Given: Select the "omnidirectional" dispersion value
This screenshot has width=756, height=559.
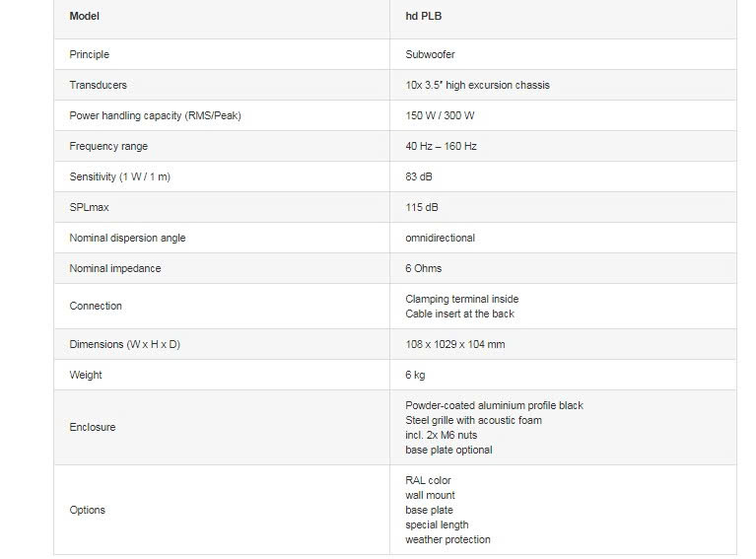Looking at the screenshot, I should [440, 238].
